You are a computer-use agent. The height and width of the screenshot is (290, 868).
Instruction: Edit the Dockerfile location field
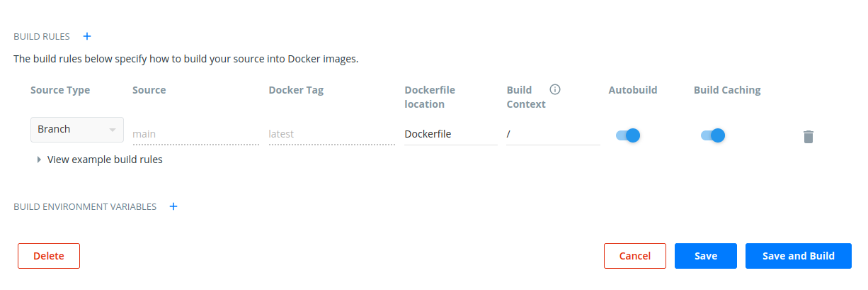point(450,133)
